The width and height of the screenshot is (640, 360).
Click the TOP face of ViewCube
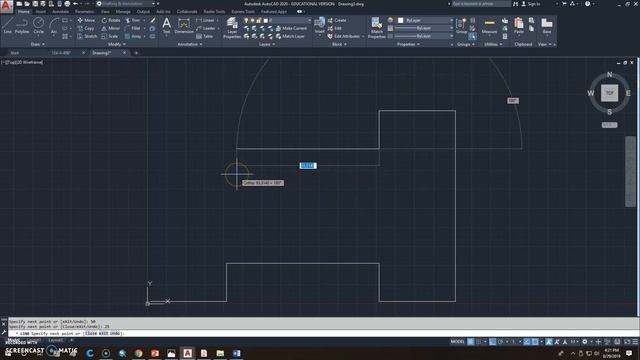pyautogui.click(x=609, y=93)
